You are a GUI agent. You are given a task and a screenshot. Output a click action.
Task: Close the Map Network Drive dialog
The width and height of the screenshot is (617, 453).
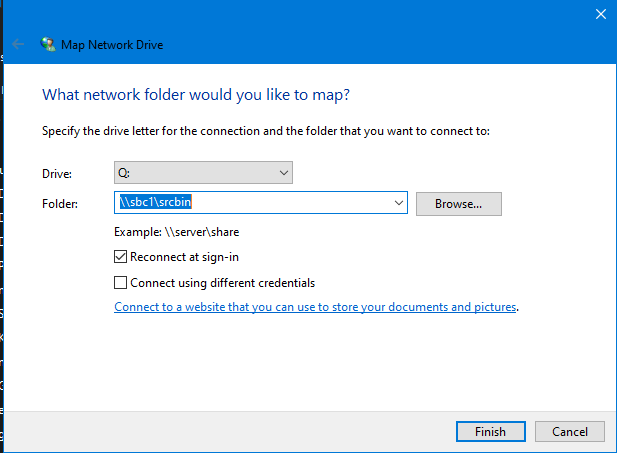tap(600, 14)
